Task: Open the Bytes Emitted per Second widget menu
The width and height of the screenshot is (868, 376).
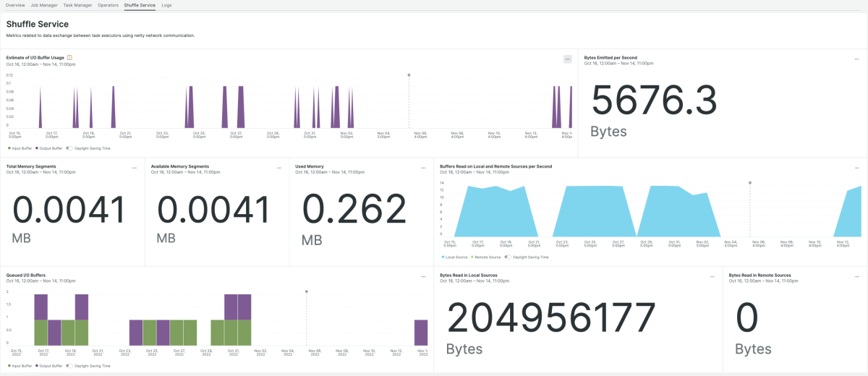Action: click(x=856, y=59)
